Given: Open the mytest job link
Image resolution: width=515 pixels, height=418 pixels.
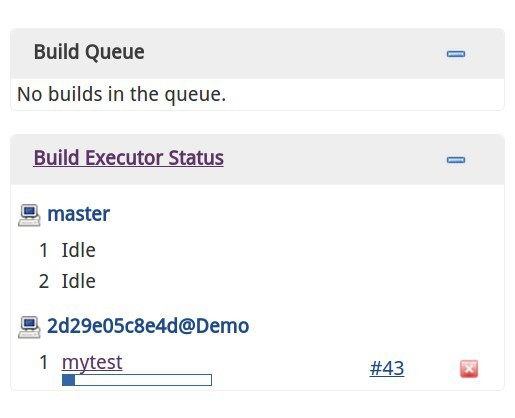Looking at the screenshot, I should point(92,362).
